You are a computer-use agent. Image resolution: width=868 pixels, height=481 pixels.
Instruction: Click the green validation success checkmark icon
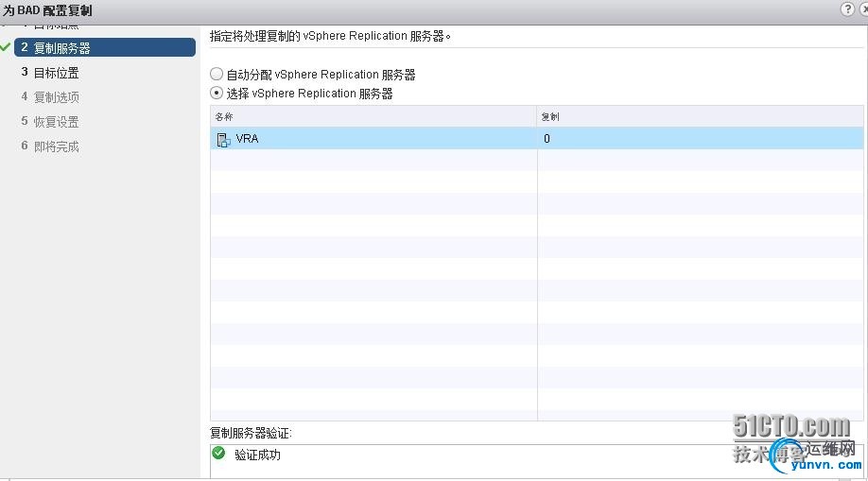(218, 454)
